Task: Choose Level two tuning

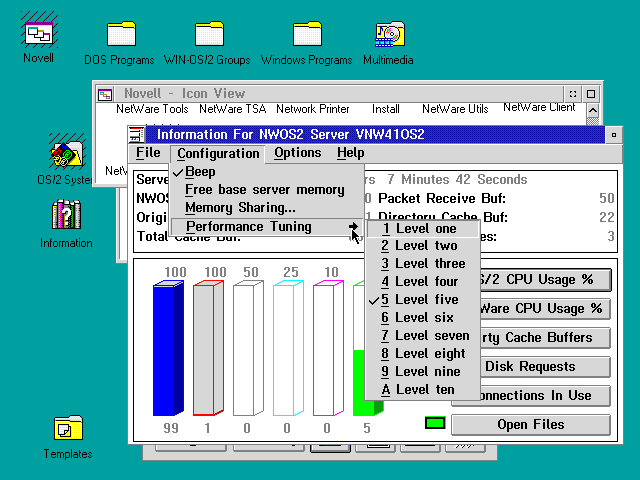Action: point(422,246)
